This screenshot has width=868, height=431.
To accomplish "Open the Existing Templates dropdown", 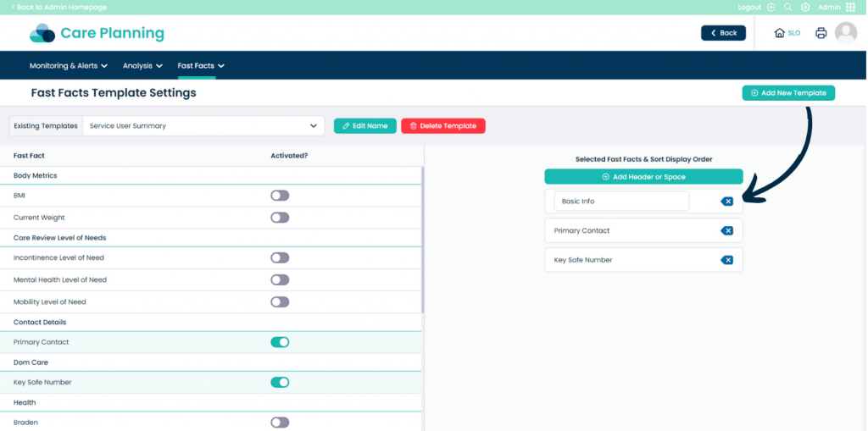I will pos(203,126).
